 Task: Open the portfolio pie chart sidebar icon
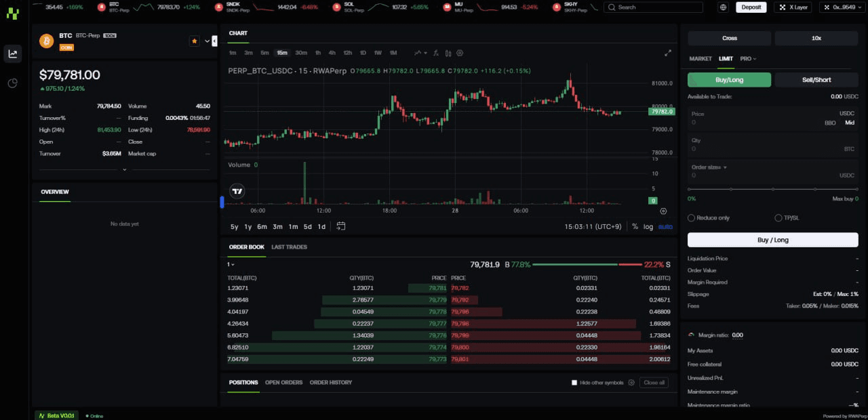coord(13,83)
